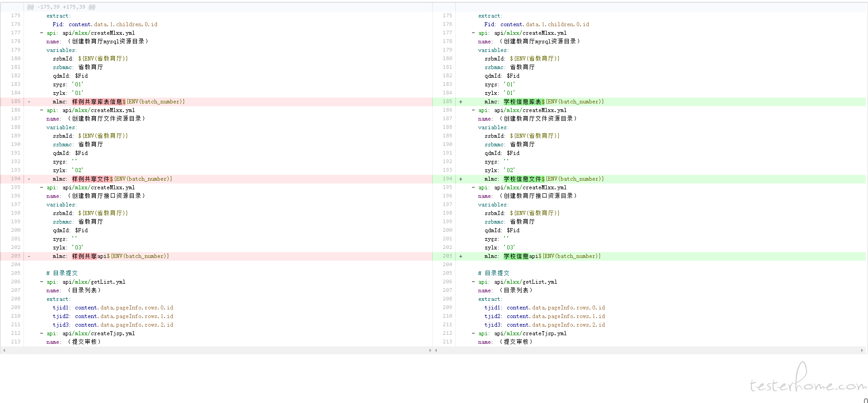Click the right pane scrollbar left arrow
The height and width of the screenshot is (403, 868).
436,350
